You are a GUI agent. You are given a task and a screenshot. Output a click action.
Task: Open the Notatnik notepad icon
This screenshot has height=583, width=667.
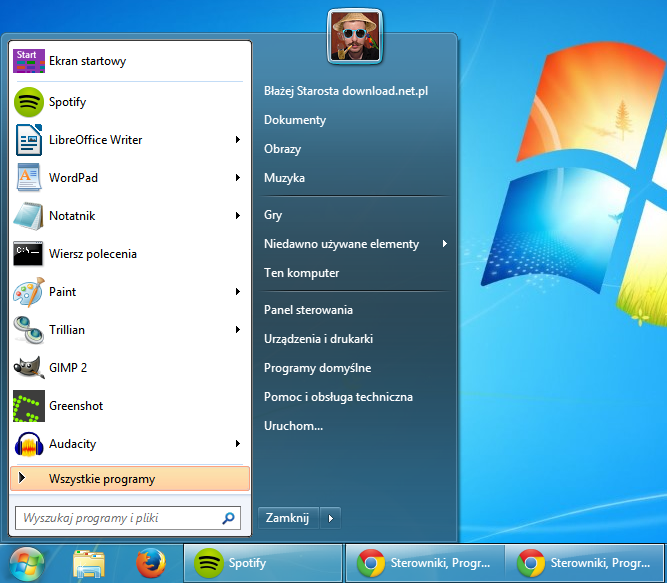click(29, 216)
